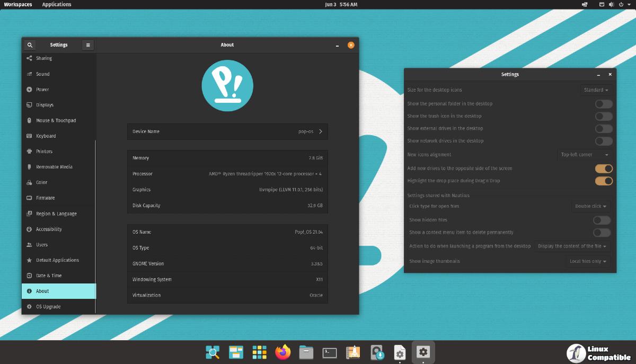Click the Settings sidebar scrollbar

pos(95,225)
